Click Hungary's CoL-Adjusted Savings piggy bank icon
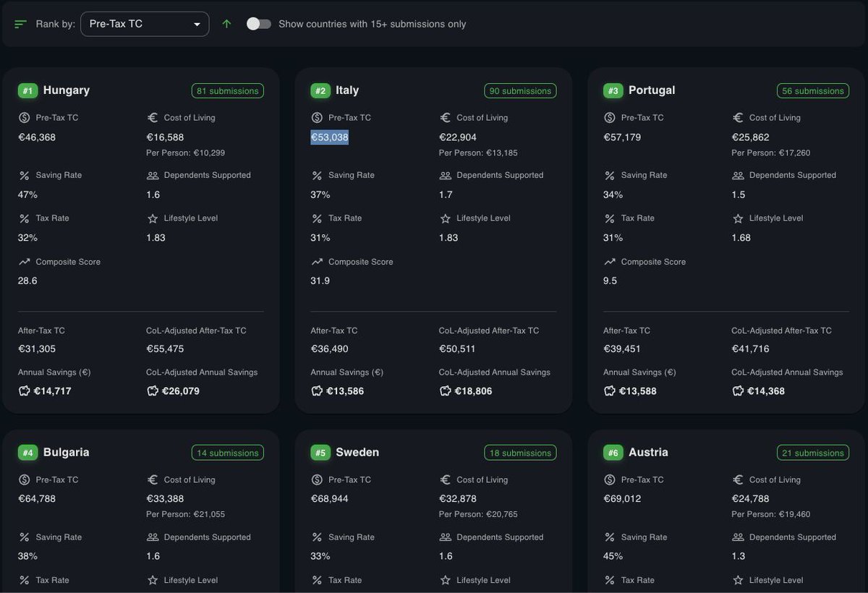Viewport: 868px width, 593px height. 152,391
